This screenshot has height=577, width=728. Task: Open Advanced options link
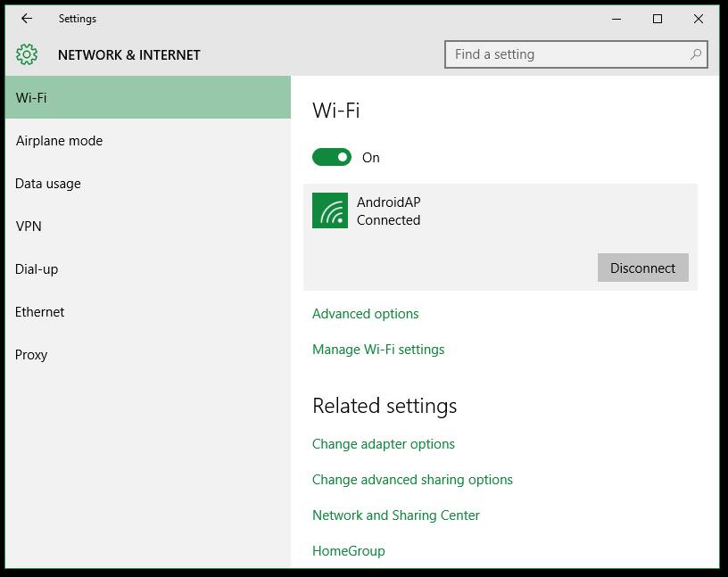(x=366, y=314)
